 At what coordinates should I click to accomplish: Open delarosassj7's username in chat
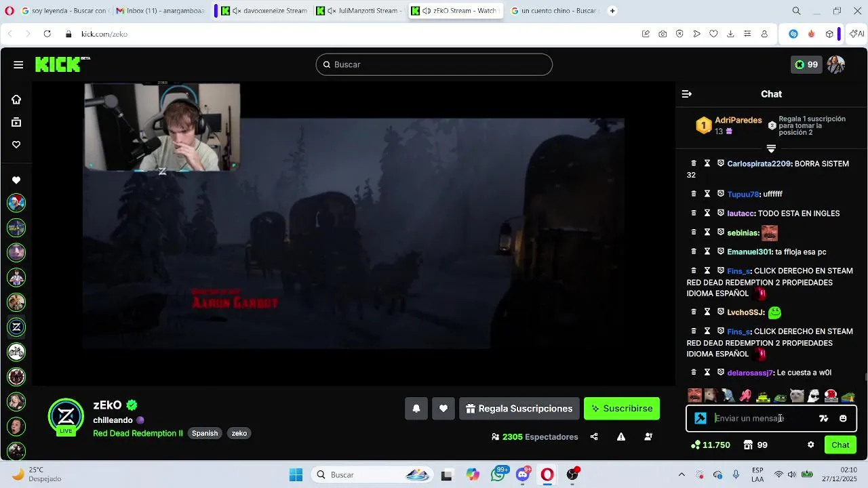coord(750,373)
